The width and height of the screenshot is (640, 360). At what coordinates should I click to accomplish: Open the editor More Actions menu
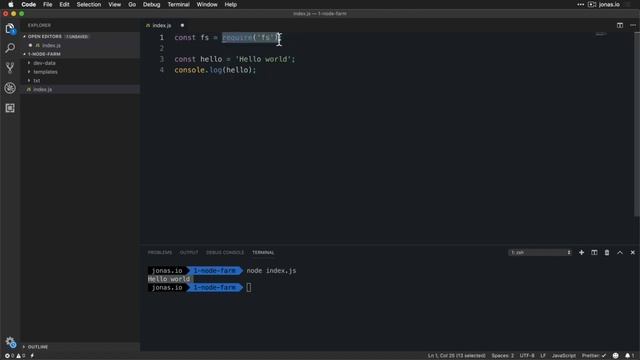click(633, 25)
